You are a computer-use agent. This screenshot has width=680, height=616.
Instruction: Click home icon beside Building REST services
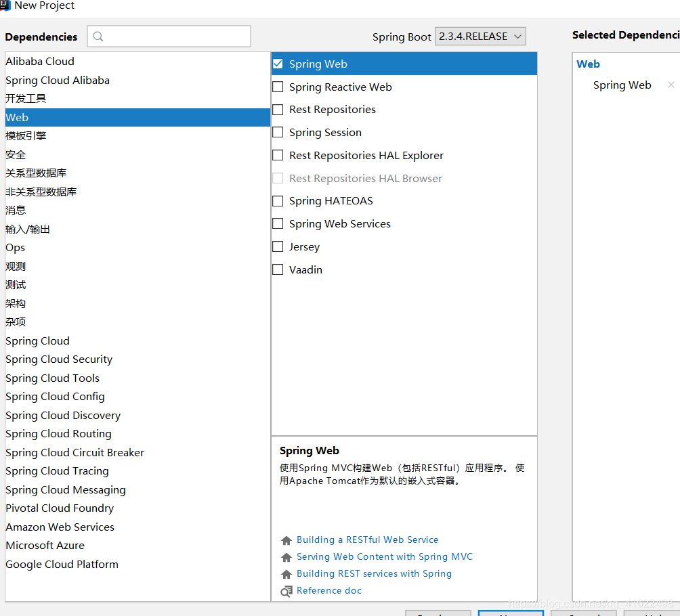click(286, 574)
